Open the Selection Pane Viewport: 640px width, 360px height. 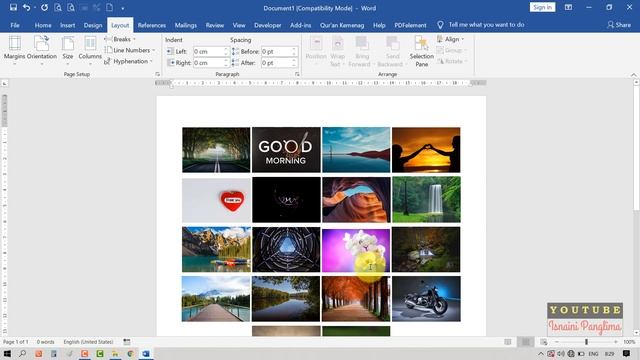point(422,51)
